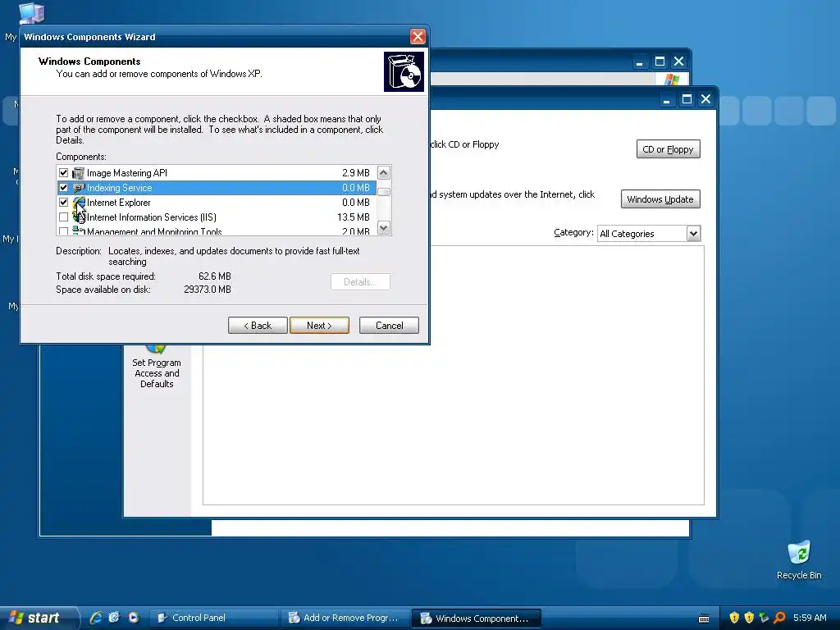The height and width of the screenshot is (630, 840).
Task: Cancel the Windows Components Wizard
Action: tap(389, 325)
